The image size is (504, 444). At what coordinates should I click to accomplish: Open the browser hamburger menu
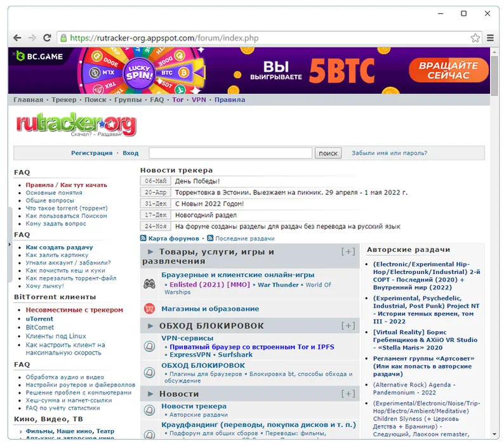tap(490, 38)
